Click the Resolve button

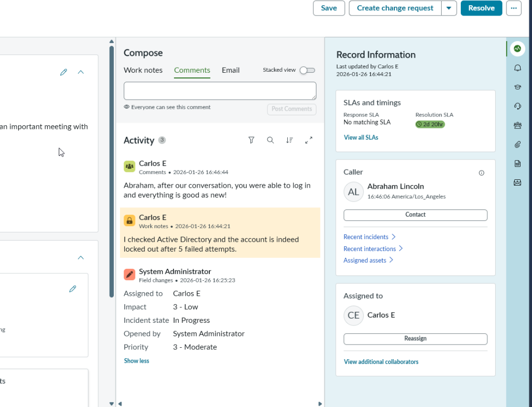click(481, 8)
